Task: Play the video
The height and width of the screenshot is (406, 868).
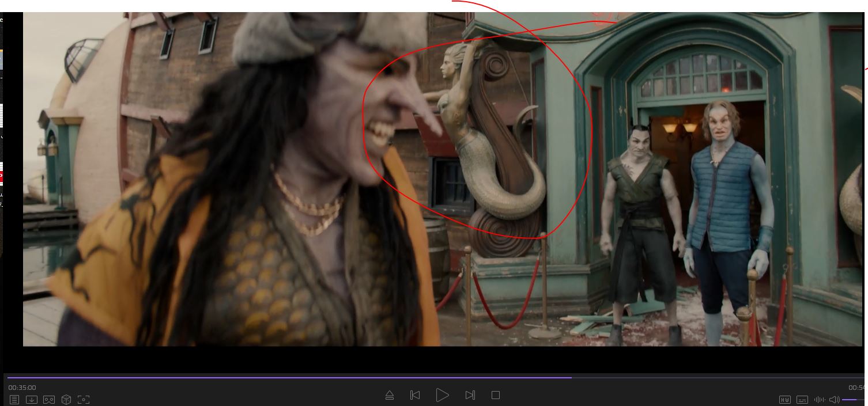Action: (442, 395)
